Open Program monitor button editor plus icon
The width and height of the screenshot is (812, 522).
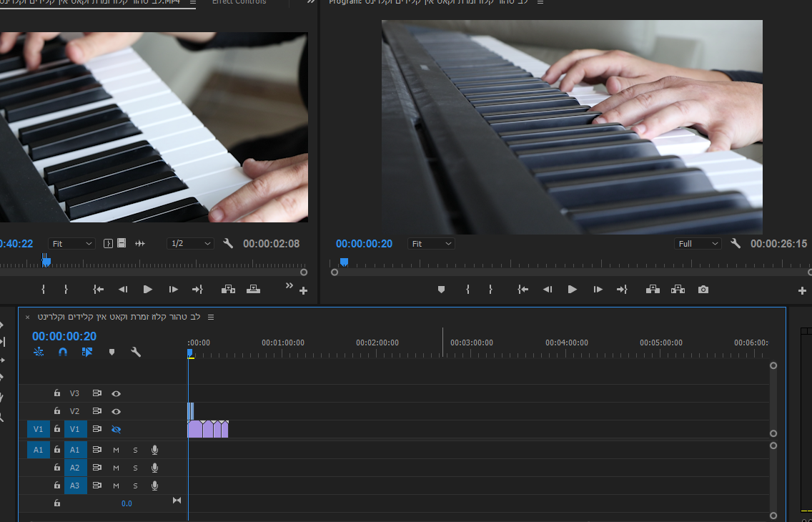(802, 291)
